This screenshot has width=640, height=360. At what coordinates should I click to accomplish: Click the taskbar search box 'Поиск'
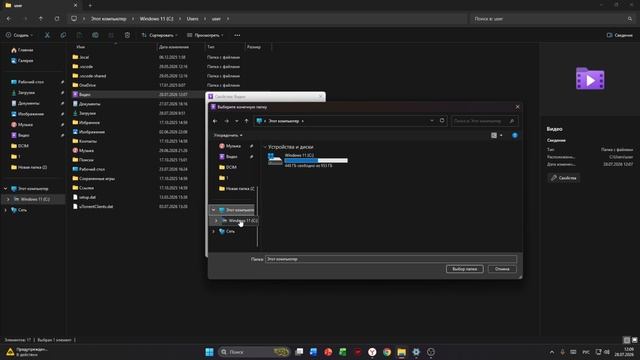(254, 352)
